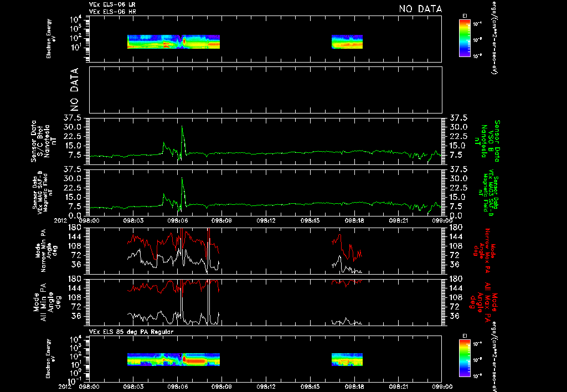This screenshot has height=392, width=567.
Task: Select the "Electron Energy eV" label of the ELS-06 panel
Action: [51, 39]
